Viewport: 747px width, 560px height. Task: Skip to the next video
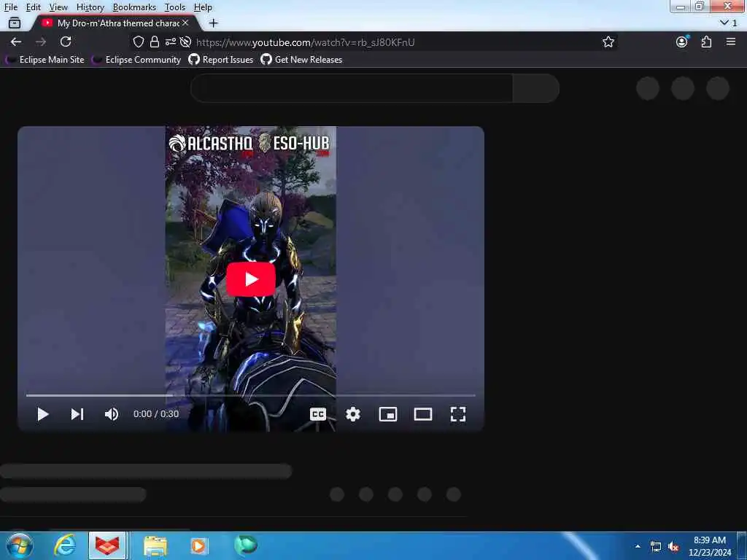coord(77,414)
